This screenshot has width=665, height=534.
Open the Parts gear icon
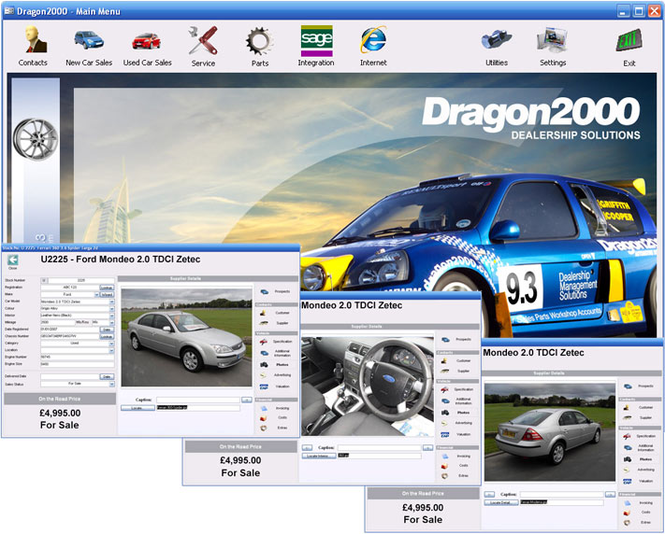tap(260, 45)
